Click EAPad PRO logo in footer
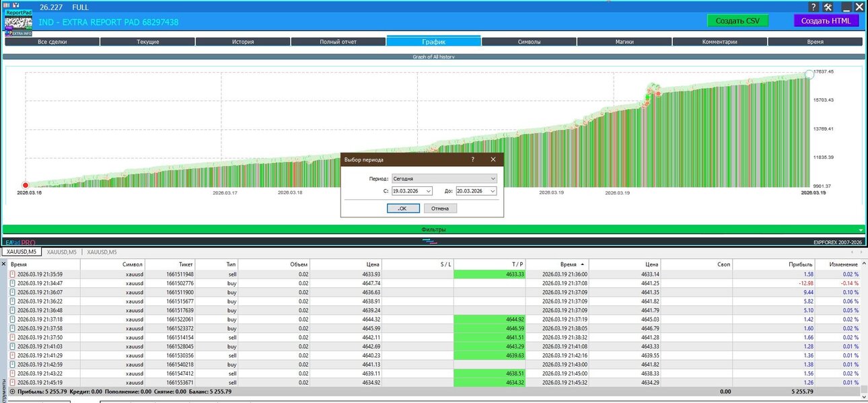This screenshot has width=868, height=403. click(20, 242)
